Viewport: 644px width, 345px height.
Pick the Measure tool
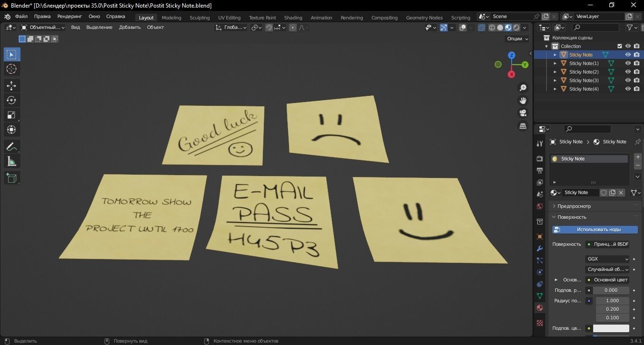click(11, 161)
